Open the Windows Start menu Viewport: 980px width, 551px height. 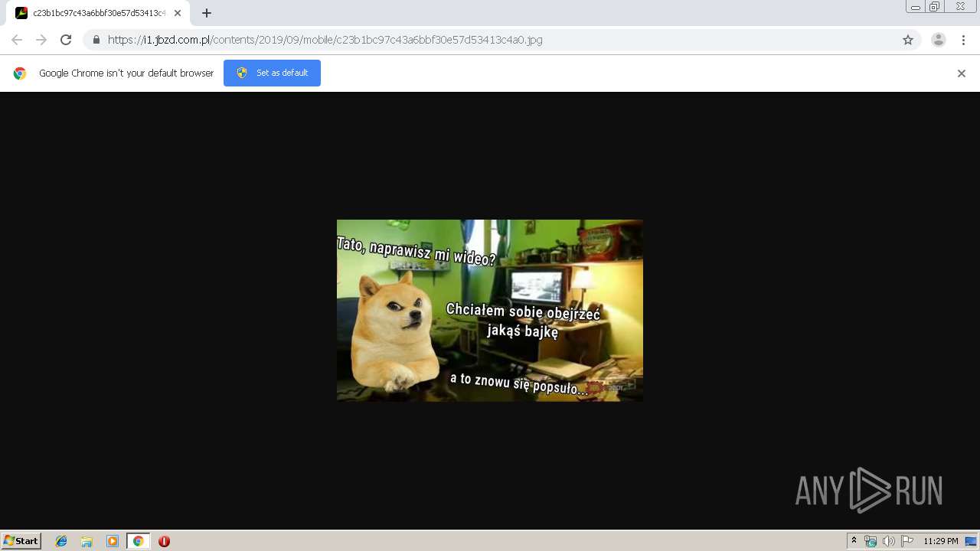21,541
